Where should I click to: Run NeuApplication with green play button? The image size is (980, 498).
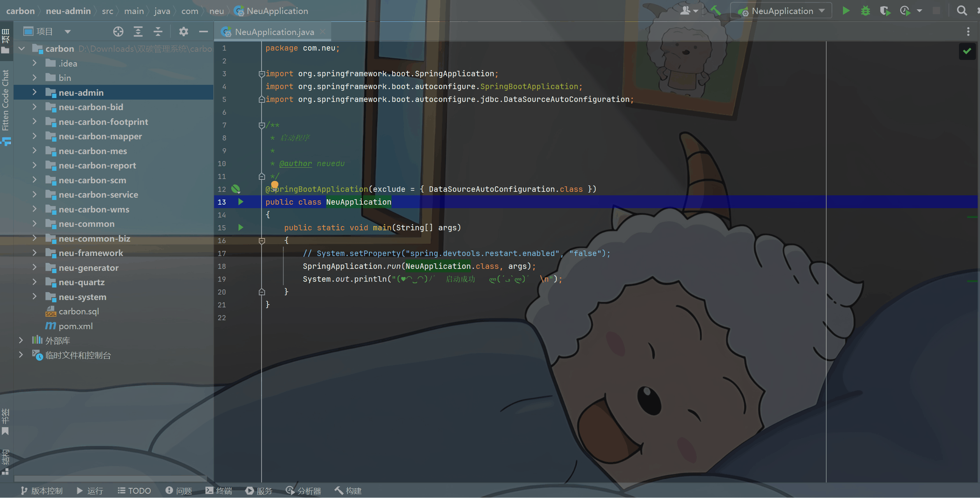845,11
